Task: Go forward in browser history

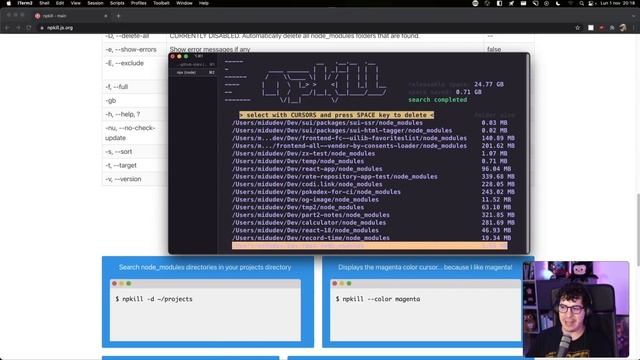Action: 18,28
